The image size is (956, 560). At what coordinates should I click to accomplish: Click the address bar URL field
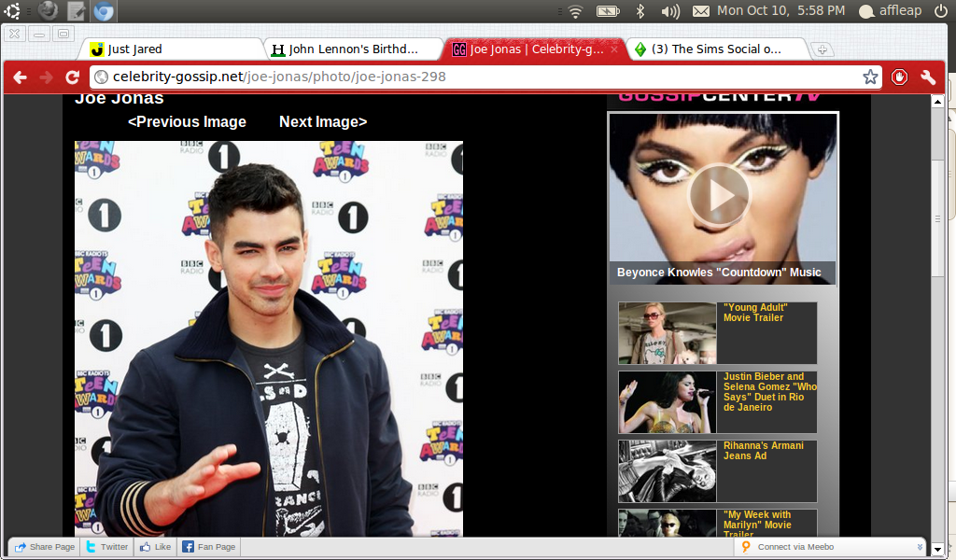485,77
